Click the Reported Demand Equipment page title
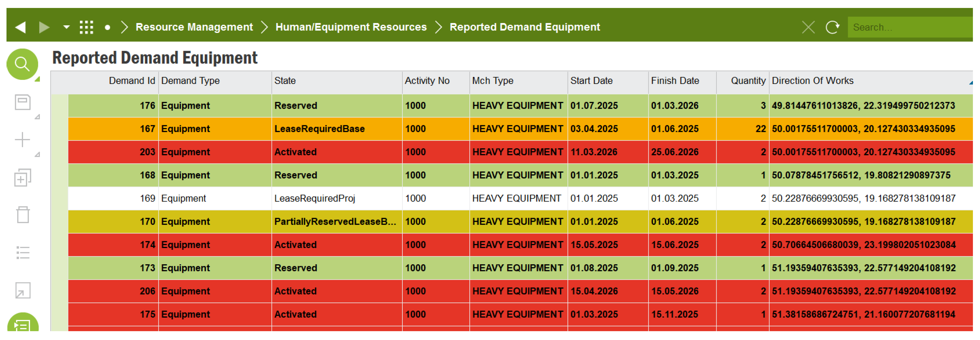This screenshot has width=980, height=340. click(x=155, y=58)
